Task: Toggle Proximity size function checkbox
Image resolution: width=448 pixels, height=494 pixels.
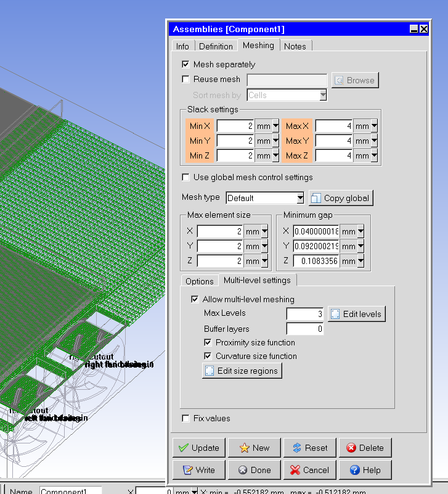Action: click(208, 342)
